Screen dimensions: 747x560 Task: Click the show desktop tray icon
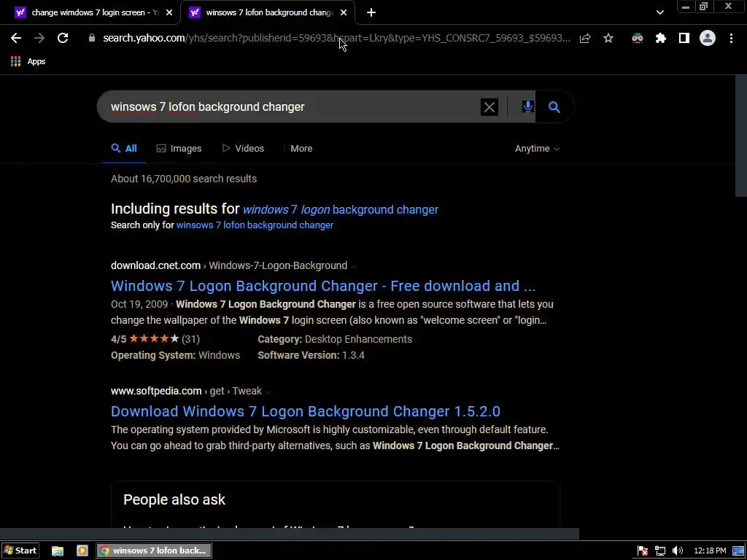click(738, 551)
